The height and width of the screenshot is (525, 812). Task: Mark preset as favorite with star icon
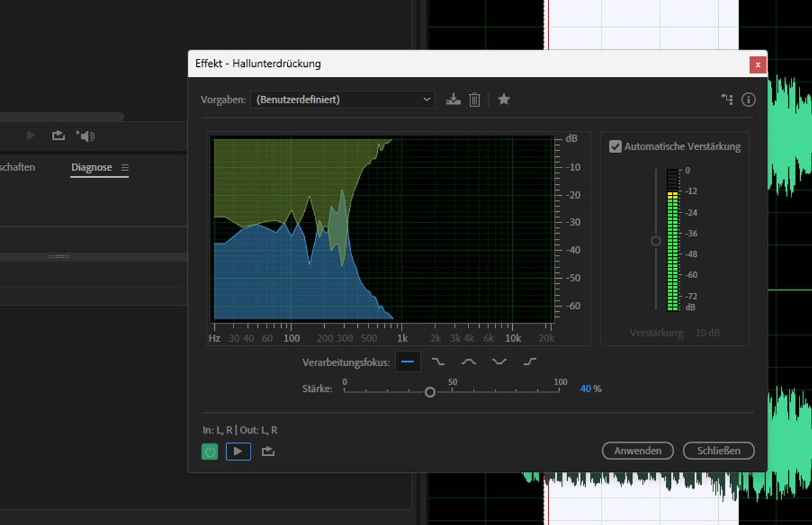pyautogui.click(x=504, y=99)
